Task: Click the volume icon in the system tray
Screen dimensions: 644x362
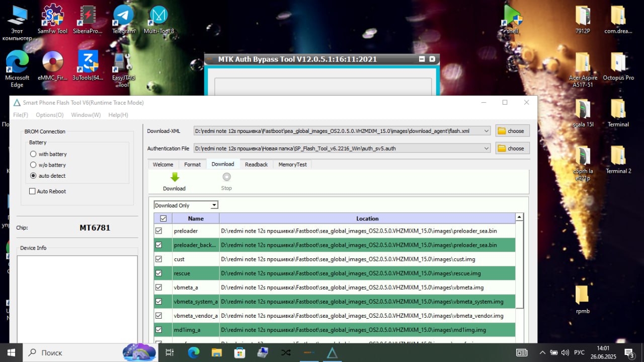Action: click(565, 352)
